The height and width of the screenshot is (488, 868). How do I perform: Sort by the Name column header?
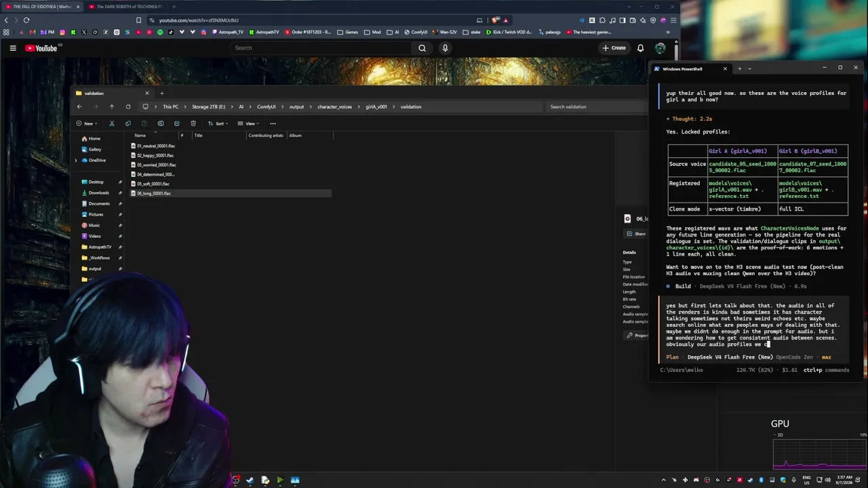pyautogui.click(x=140, y=136)
